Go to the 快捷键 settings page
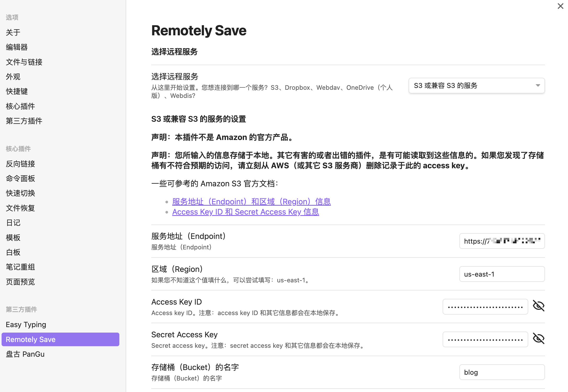The width and height of the screenshot is (568, 392). click(x=17, y=91)
